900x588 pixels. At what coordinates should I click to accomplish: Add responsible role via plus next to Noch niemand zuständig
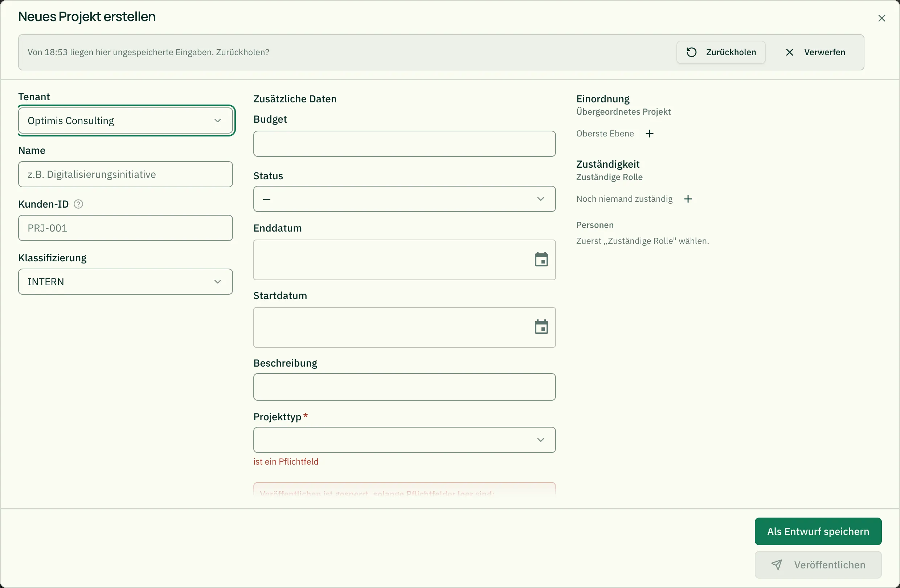688,199
